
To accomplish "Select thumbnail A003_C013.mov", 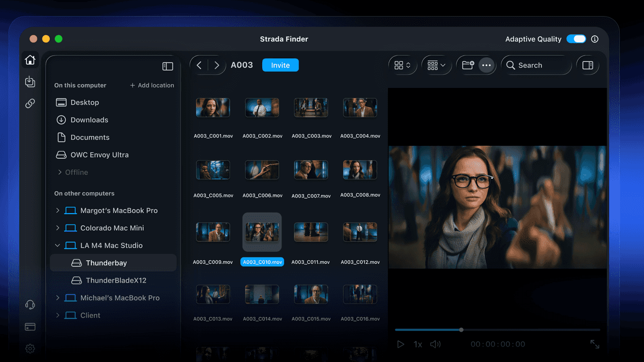I will (213, 294).
